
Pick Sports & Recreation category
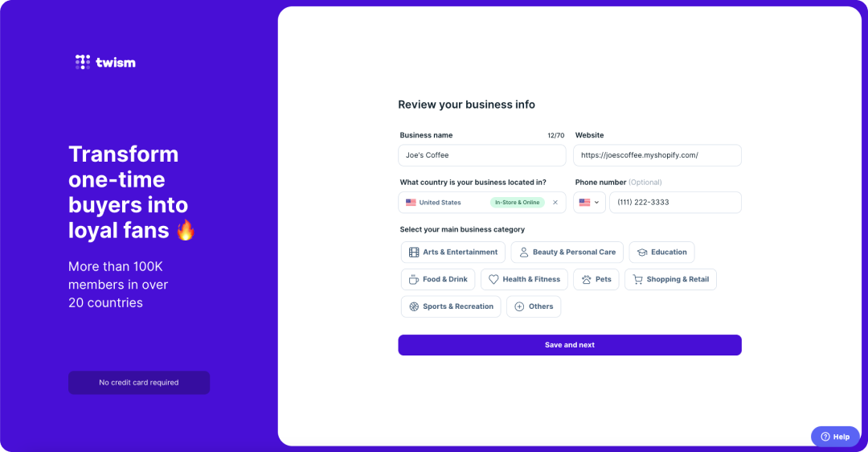coord(451,306)
